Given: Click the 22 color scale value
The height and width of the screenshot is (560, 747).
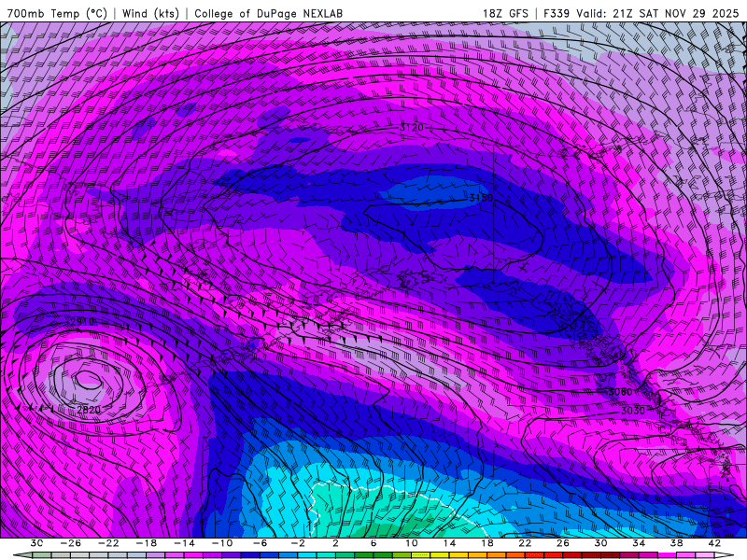Looking at the screenshot, I should [x=525, y=543].
